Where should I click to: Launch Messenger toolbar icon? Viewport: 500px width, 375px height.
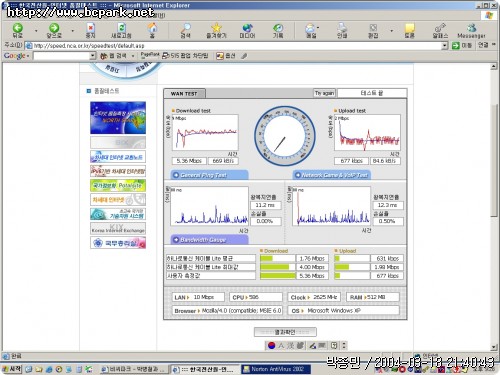click(x=471, y=30)
